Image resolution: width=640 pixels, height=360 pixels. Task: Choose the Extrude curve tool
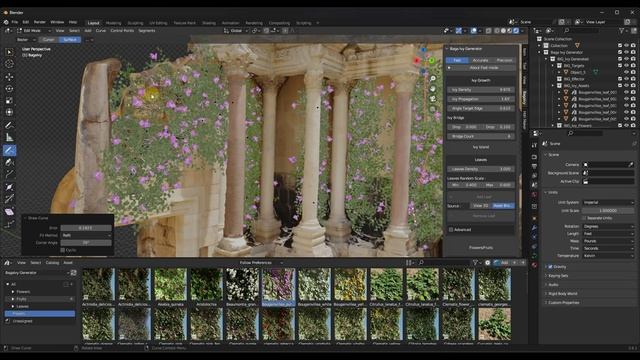(9, 174)
